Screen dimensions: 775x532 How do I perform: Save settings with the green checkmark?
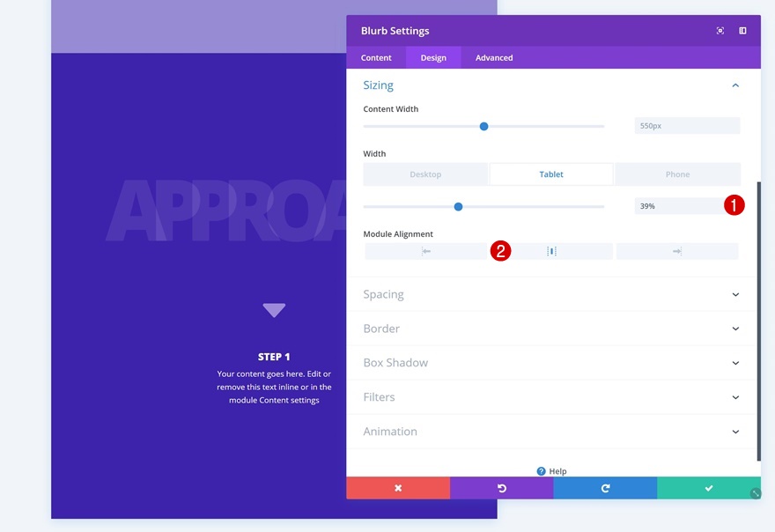tap(709, 488)
